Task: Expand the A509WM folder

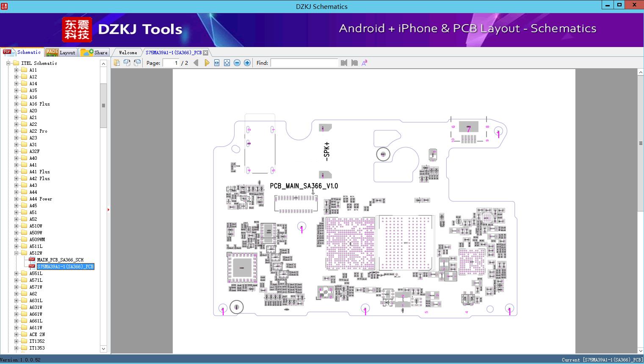Action: point(16,239)
